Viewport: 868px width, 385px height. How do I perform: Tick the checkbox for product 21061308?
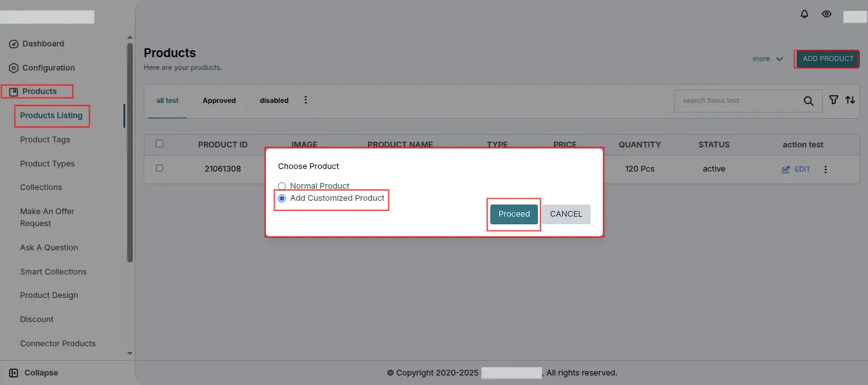point(160,168)
